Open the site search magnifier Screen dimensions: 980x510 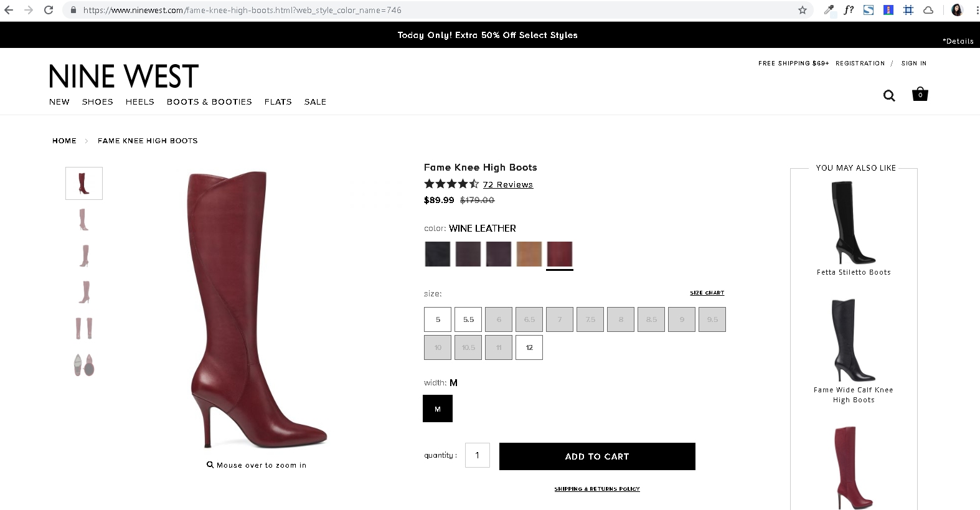(x=888, y=95)
